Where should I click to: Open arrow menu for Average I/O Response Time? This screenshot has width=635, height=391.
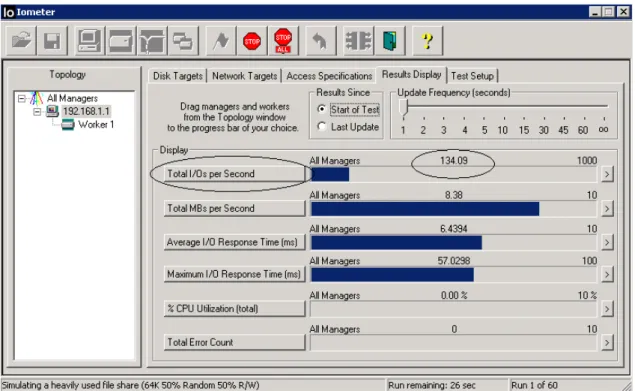(x=607, y=242)
